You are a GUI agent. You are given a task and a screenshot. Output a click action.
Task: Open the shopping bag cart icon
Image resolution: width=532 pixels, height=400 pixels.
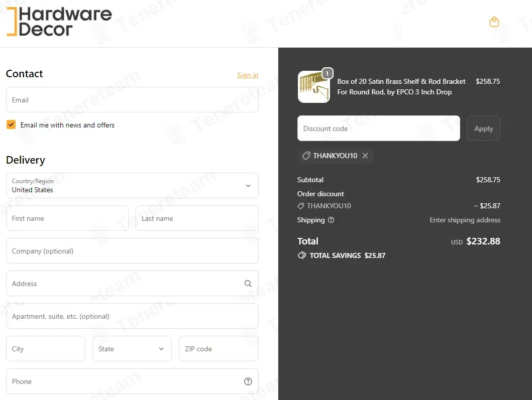click(494, 22)
